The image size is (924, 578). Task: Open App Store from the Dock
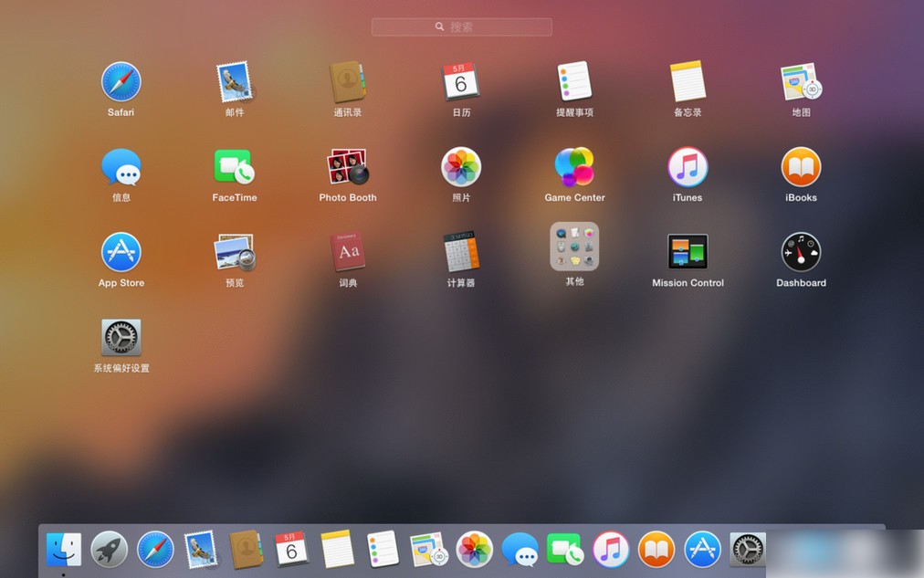pos(702,549)
